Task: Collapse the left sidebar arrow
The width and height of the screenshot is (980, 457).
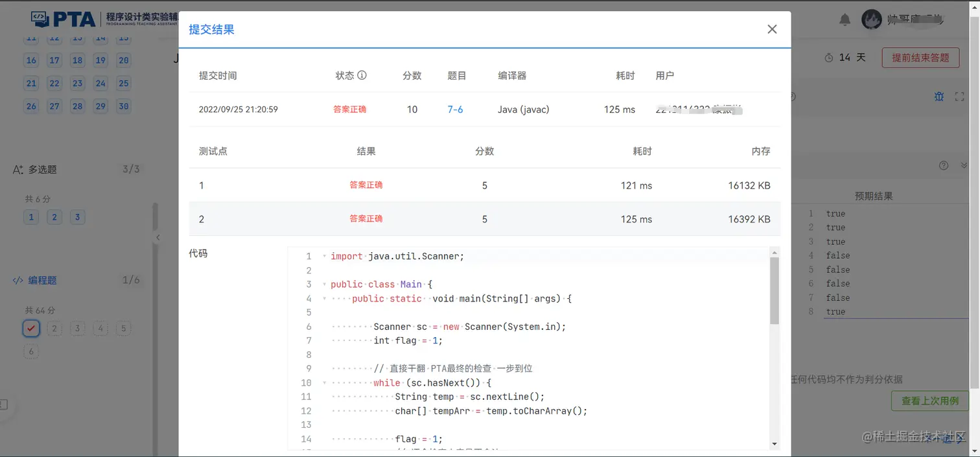Action: pos(157,238)
